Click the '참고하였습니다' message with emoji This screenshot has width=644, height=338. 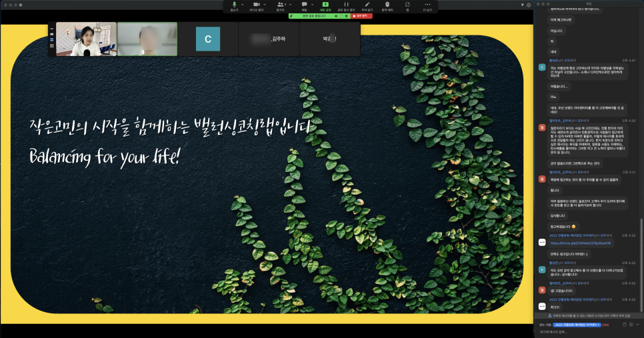click(x=563, y=227)
